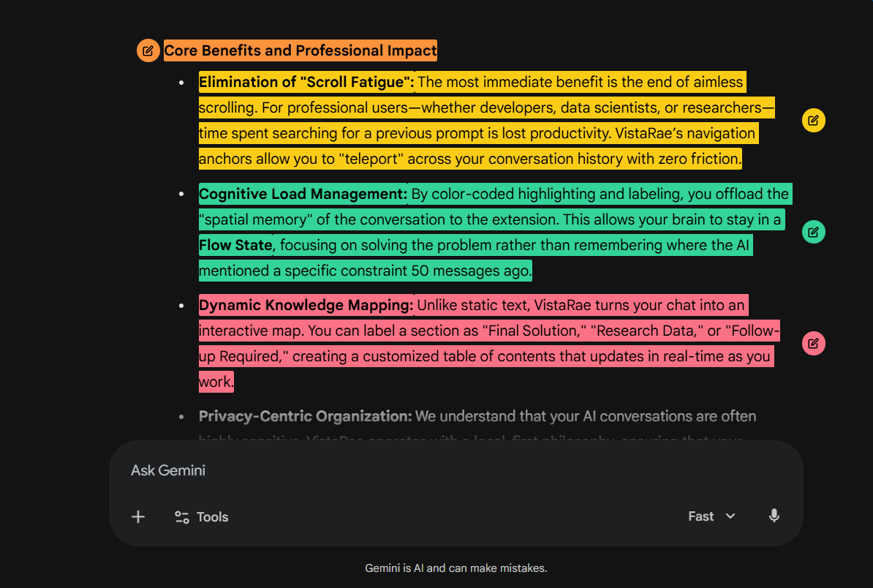Click the pink edit icon for Knowledge Mapping
The height and width of the screenshot is (588, 873).
(814, 344)
